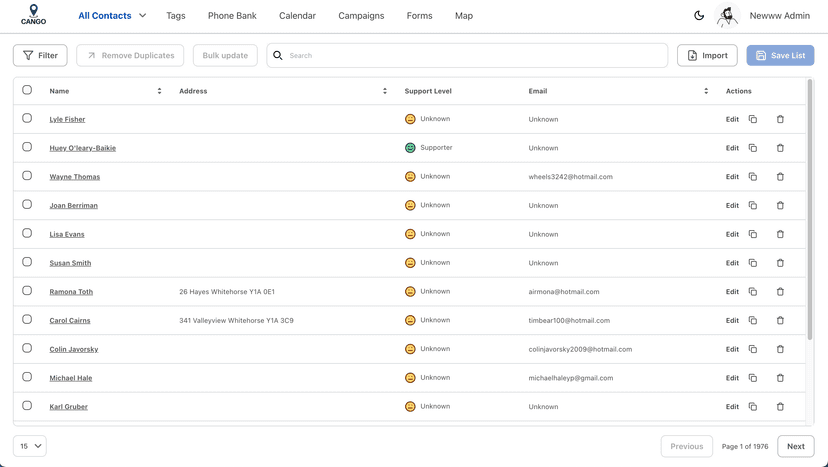Copy the Lyle Fisher contact row
The width and height of the screenshot is (828, 467).
753,119
